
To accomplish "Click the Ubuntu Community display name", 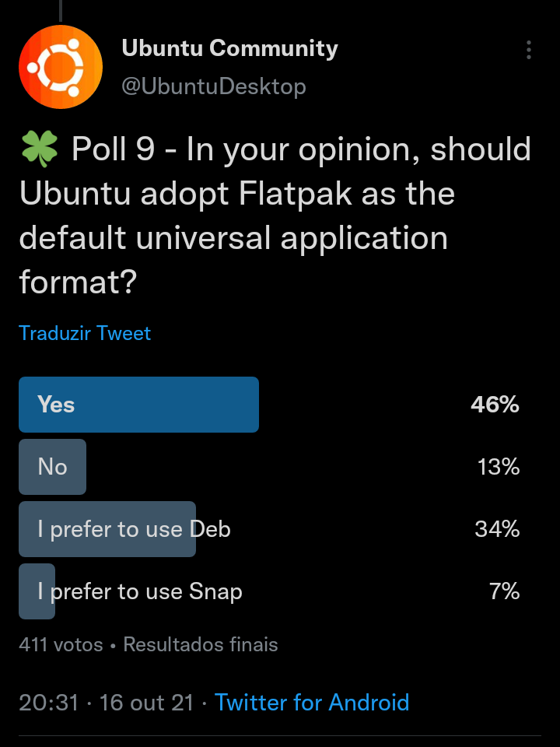I will click(229, 48).
